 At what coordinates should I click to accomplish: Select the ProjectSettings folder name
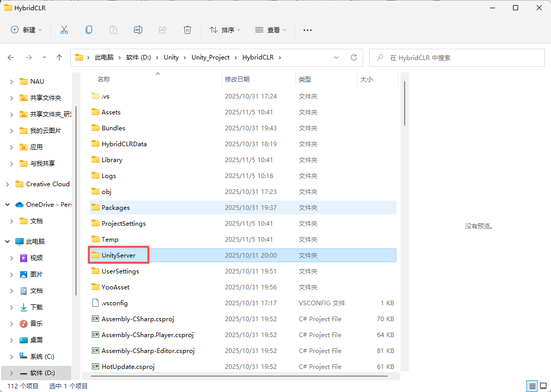(124, 223)
